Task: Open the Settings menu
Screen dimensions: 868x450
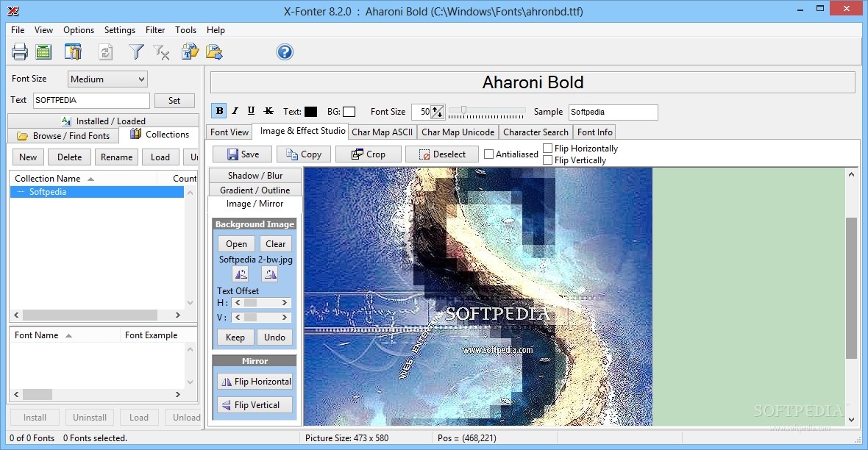Action: 120,30
